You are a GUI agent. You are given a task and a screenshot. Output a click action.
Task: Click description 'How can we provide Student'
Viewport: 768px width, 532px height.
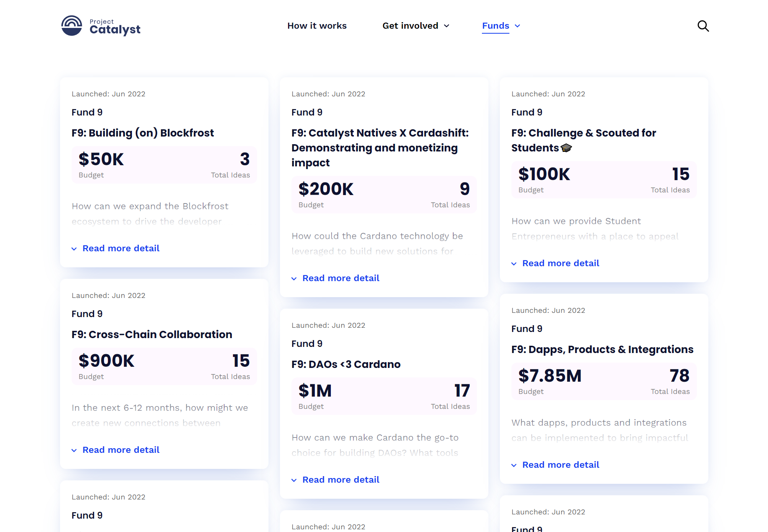coord(576,221)
